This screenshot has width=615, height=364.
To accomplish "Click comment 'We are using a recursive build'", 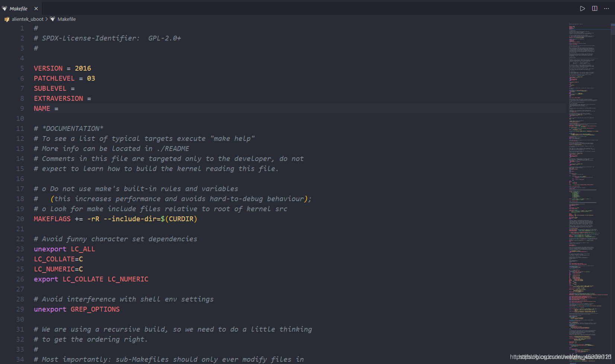I will (x=173, y=329).
